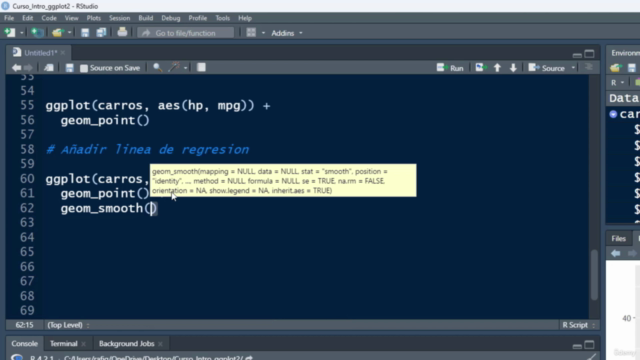Image resolution: width=640 pixels, height=360 pixels.
Task: Click the Find/Replace magnifier icon
Action: [157, 68]
